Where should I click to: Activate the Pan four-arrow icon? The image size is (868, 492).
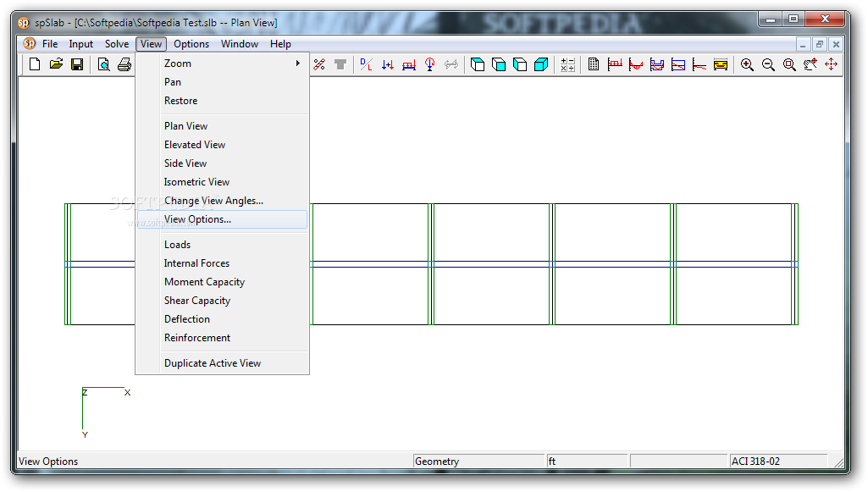pos(832,64)
